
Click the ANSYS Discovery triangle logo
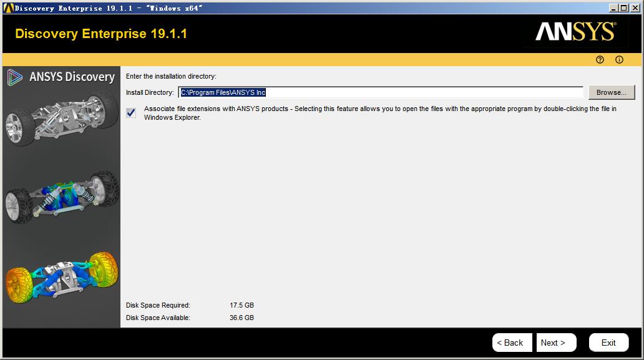14,77
